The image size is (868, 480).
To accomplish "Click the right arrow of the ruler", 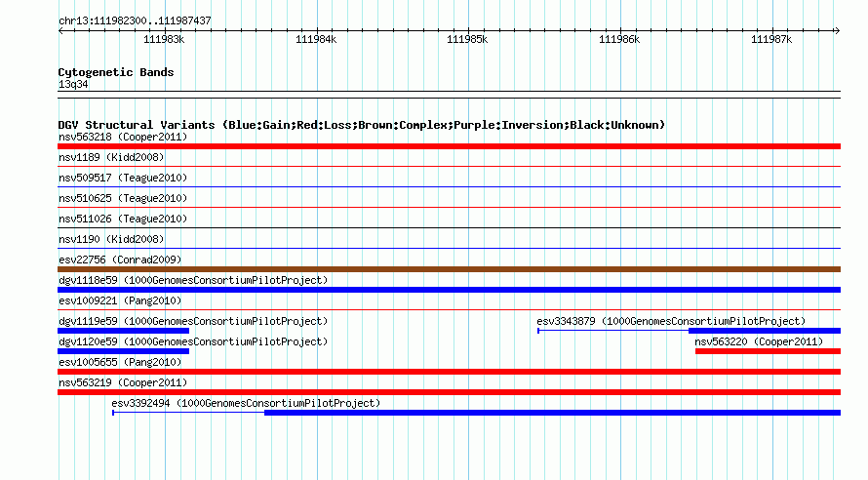I will click(x=838, y=31).
